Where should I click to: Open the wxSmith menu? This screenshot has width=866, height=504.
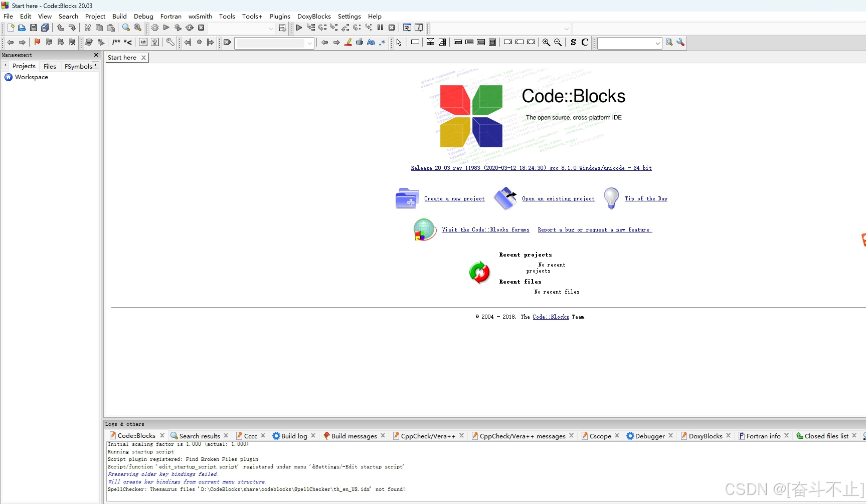(200, 16)
